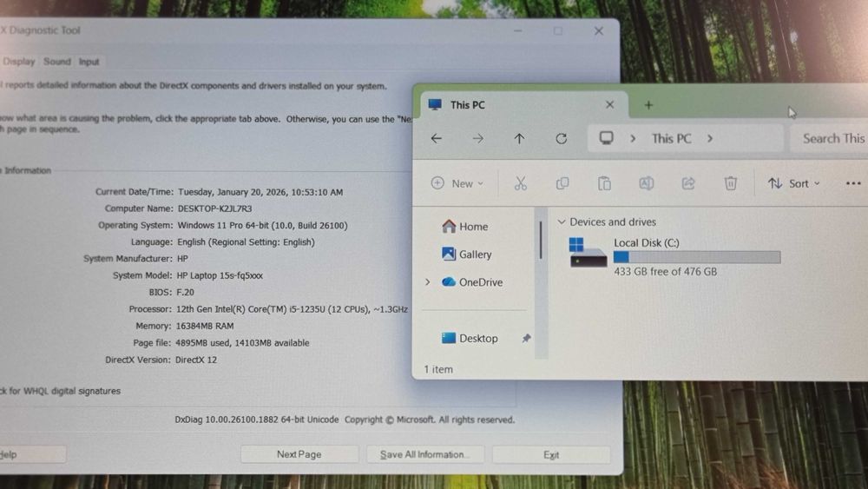Click the monitor icon in the address bar
Viewport: 868px width, 489px height.
pos(606,138)
